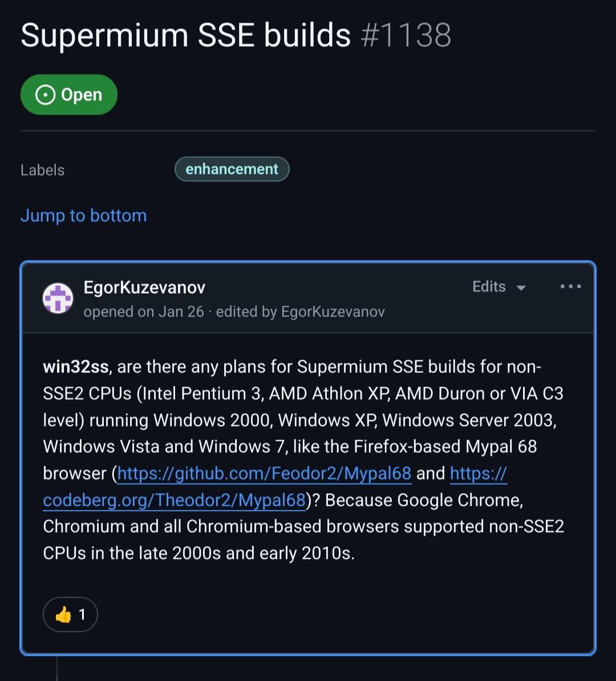
Task: Open the bold EgorKuzevanov author name
Action: 144,287
